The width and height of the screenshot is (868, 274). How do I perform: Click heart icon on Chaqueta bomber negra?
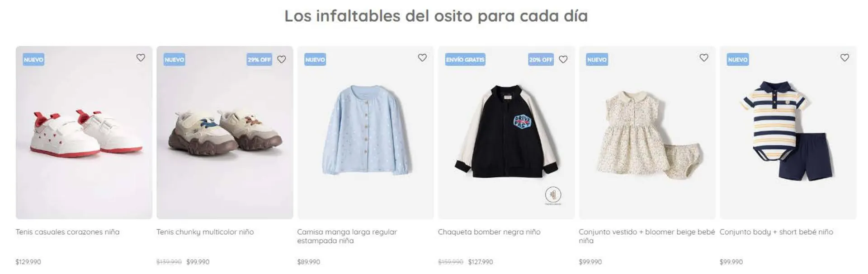click(x=563, y=59)
